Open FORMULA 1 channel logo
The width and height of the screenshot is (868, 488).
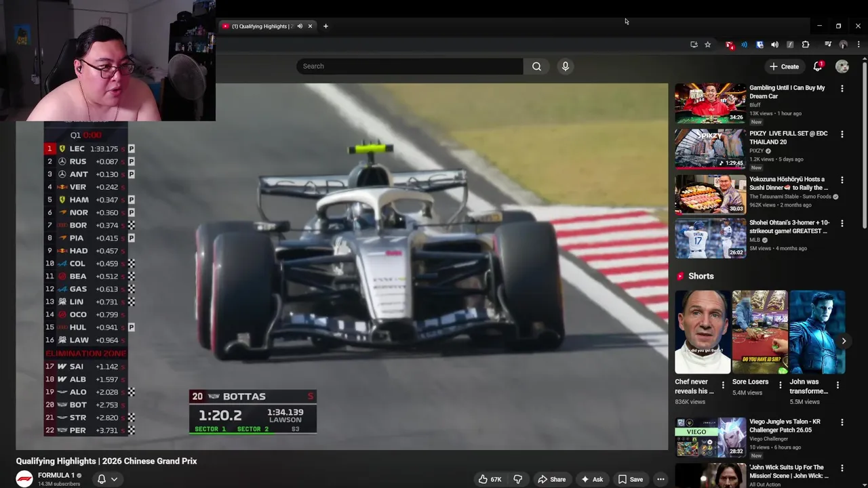(24, 479)
